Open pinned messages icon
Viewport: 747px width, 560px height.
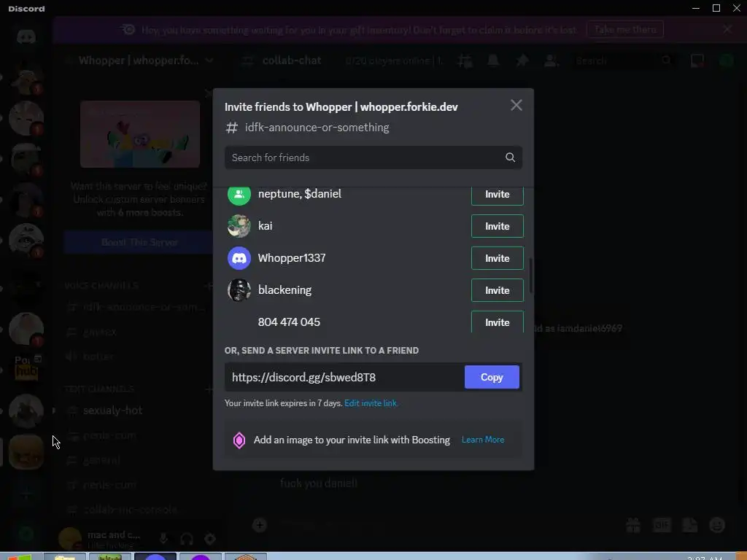pos(522,61)
